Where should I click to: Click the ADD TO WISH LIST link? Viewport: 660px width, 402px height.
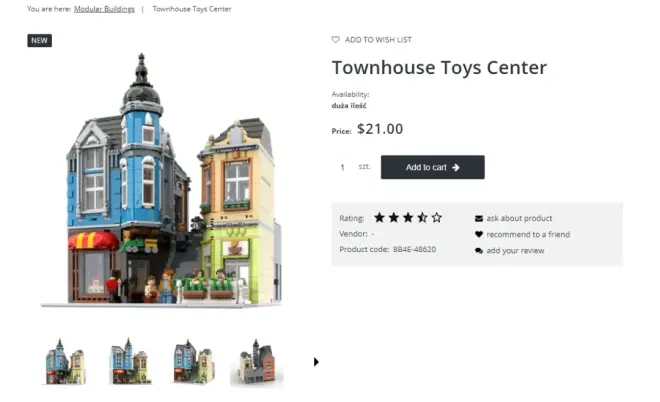tap(378, 40)
